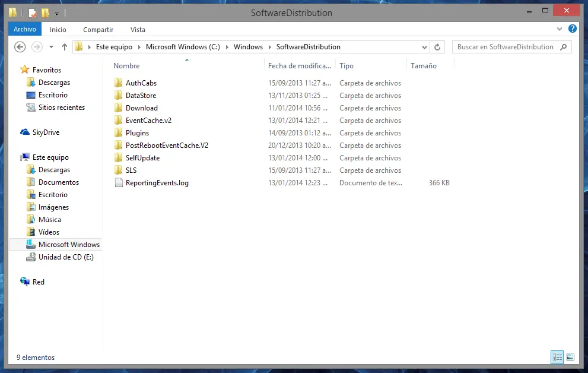The width and height of the screenshot is (588, 373).
Task: Open Sitios recientes in navigation pane
Action: tap(62, 108)
